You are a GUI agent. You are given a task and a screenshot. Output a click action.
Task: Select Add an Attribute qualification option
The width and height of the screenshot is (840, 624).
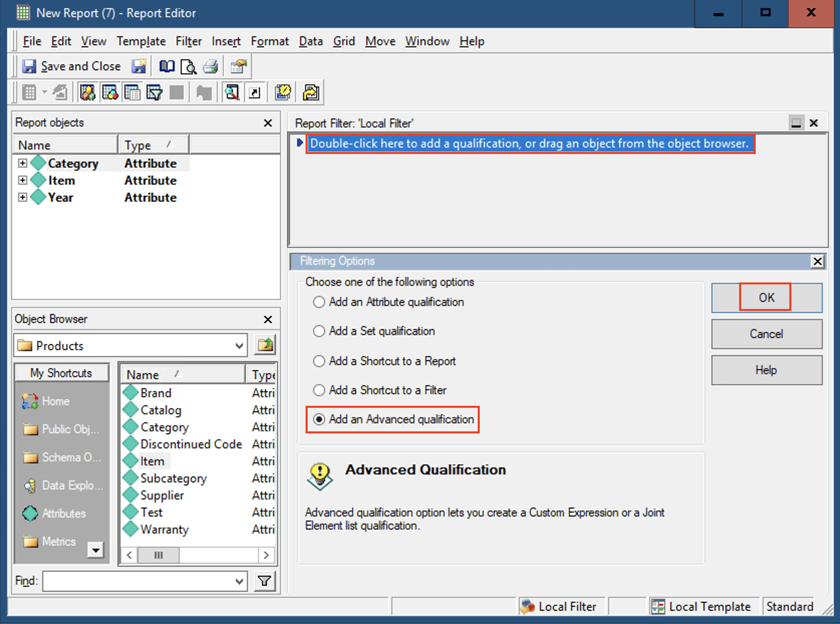click(x=319, y=302)
